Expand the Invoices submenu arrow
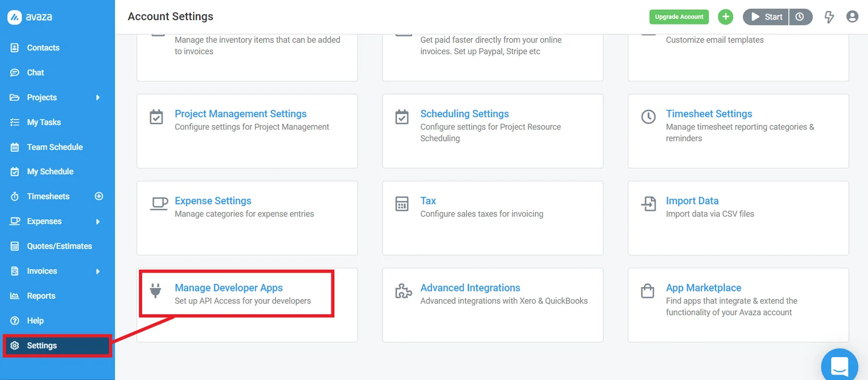The width and height of the screenshot is (868, 380). 98,271
